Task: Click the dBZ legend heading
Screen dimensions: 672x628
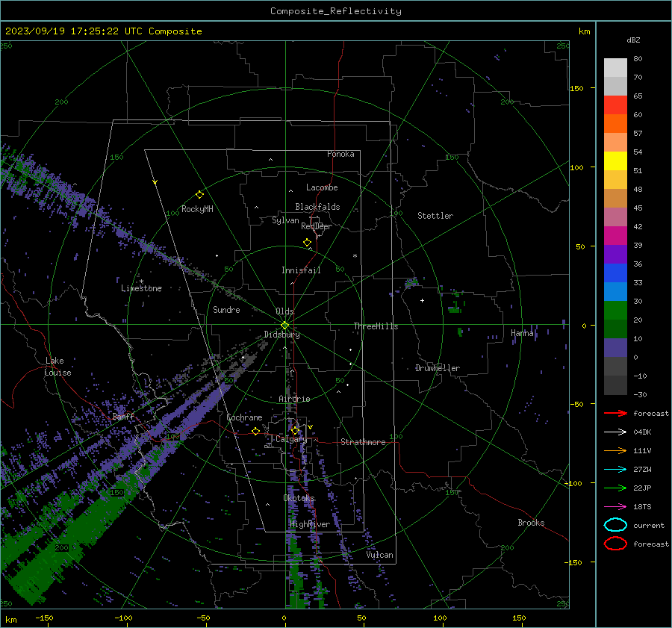Action: click(x=633, y=40)
